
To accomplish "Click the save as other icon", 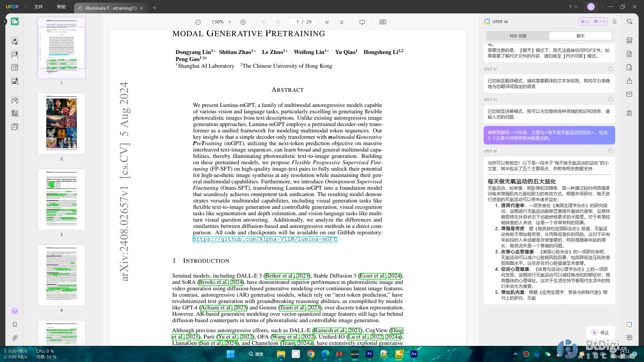I will tap(629, 113).
